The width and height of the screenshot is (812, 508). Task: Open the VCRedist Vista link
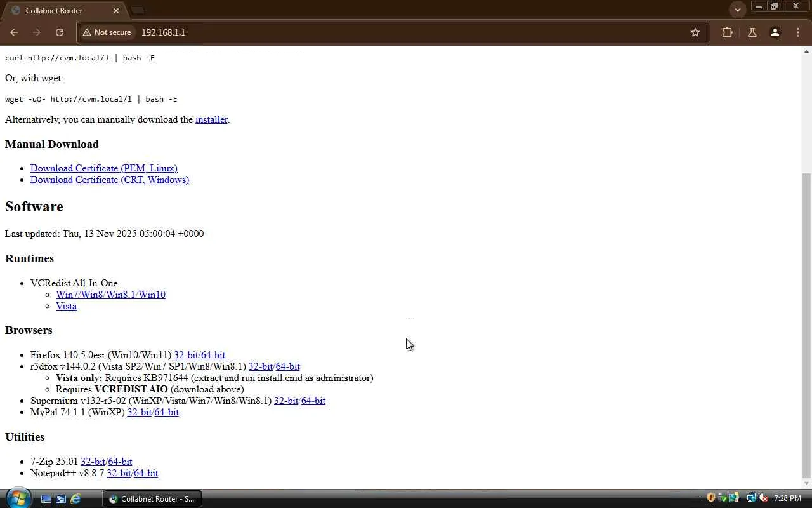(x=66, y=306)
